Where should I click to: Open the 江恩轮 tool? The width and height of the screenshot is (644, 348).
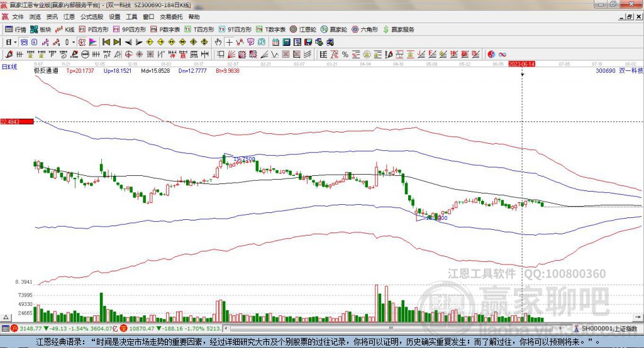(306, 30)
